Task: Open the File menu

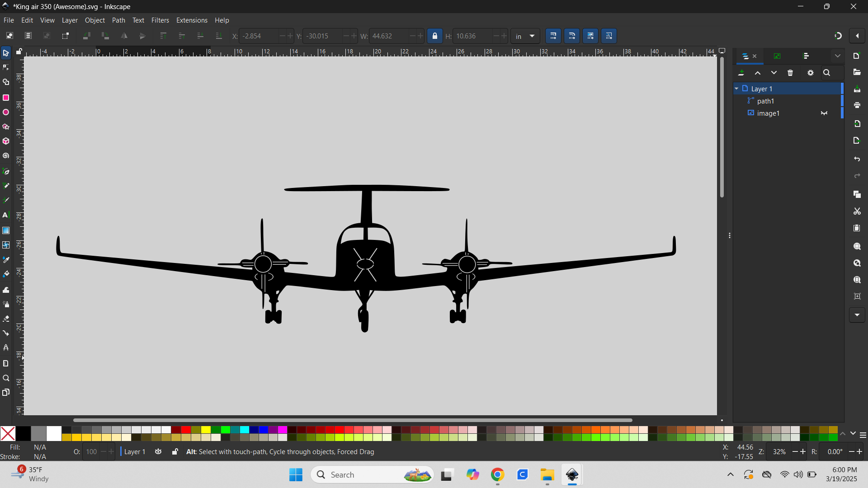Action: tap(9, 20)
